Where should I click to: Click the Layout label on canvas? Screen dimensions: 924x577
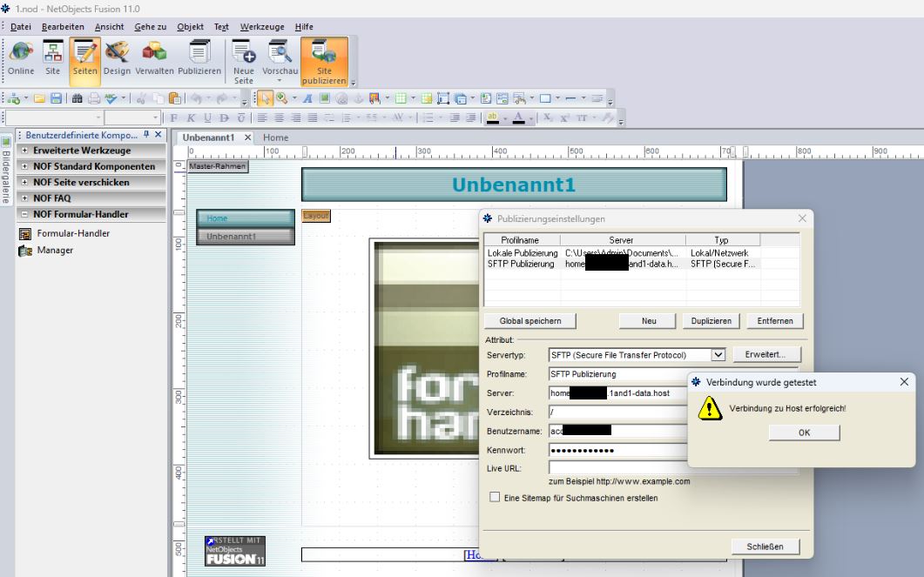316,216
